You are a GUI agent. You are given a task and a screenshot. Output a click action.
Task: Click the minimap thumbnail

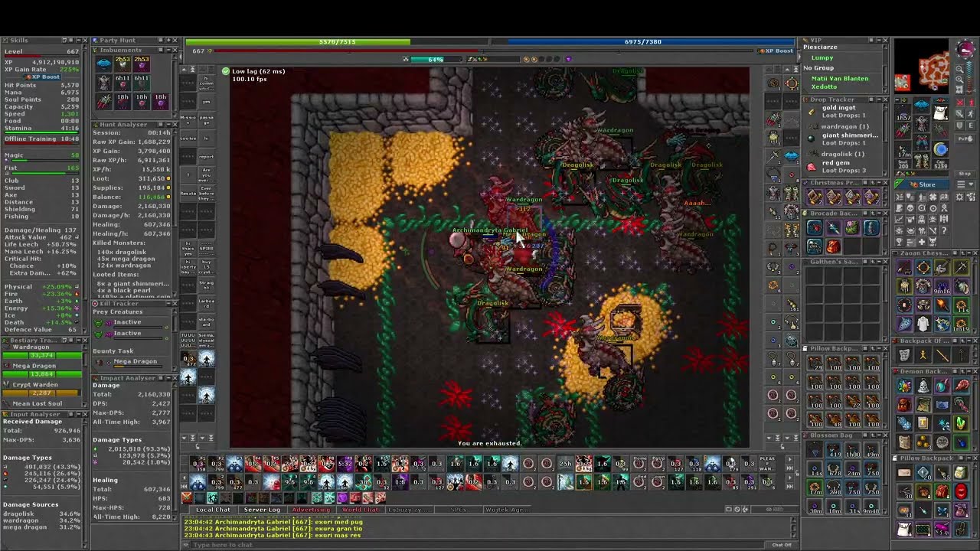[x=922, y=65]
